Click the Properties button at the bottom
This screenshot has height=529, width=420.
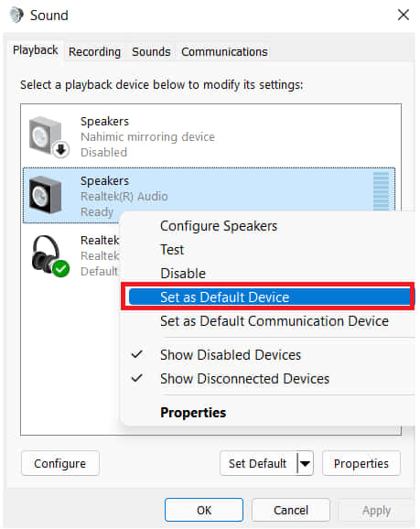click(x=361, y=463)
